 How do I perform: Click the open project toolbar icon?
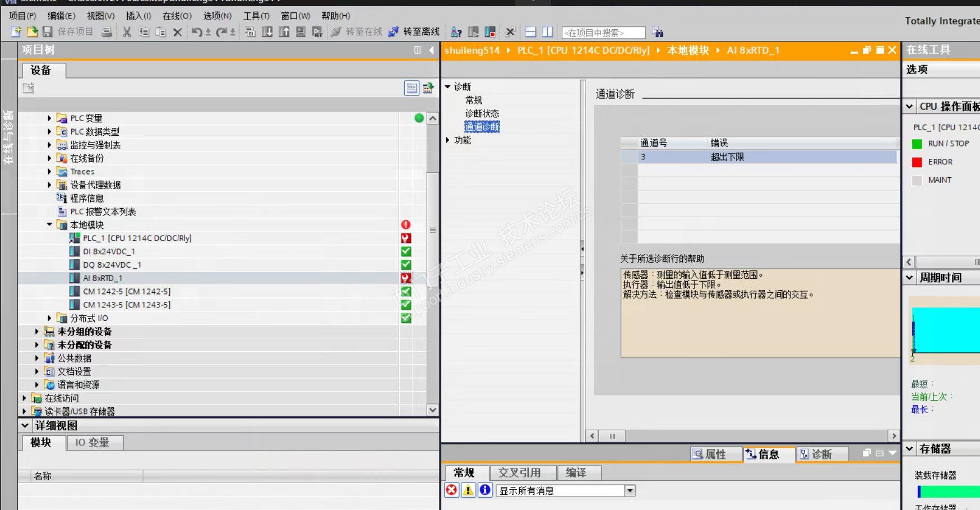[33, 32]
